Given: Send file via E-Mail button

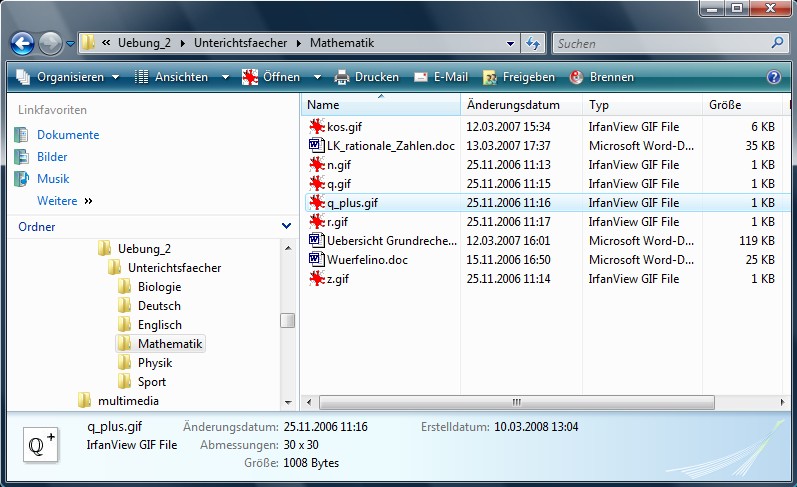Looking at the screenshot, I should [441, 77].
